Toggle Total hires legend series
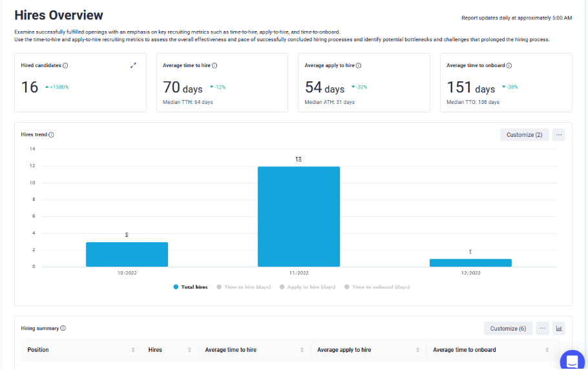Image resolution: width=588 pixels, height=370 pixels. click(x=191, y=287)
